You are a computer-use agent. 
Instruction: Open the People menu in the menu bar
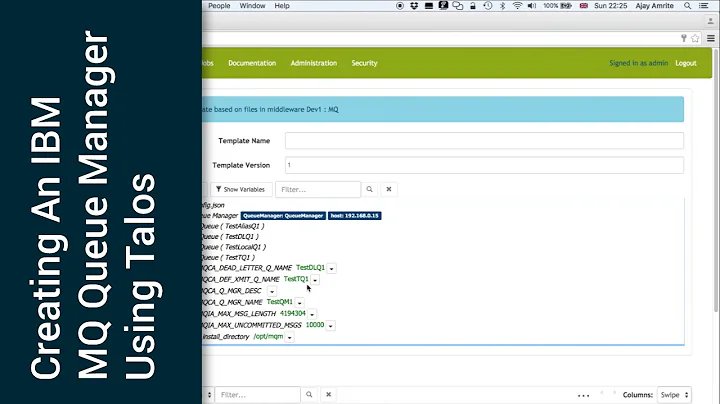(x=219, y=6)
